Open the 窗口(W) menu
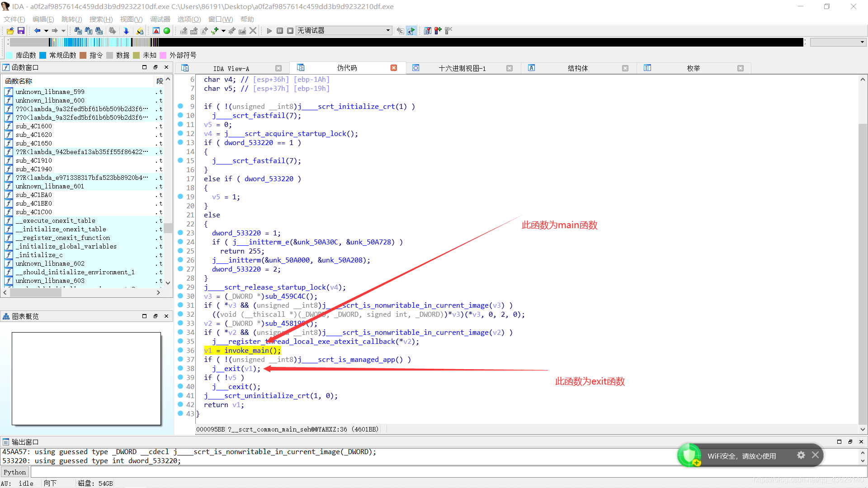The image size is (868, 488). click(x=221, y=19)
